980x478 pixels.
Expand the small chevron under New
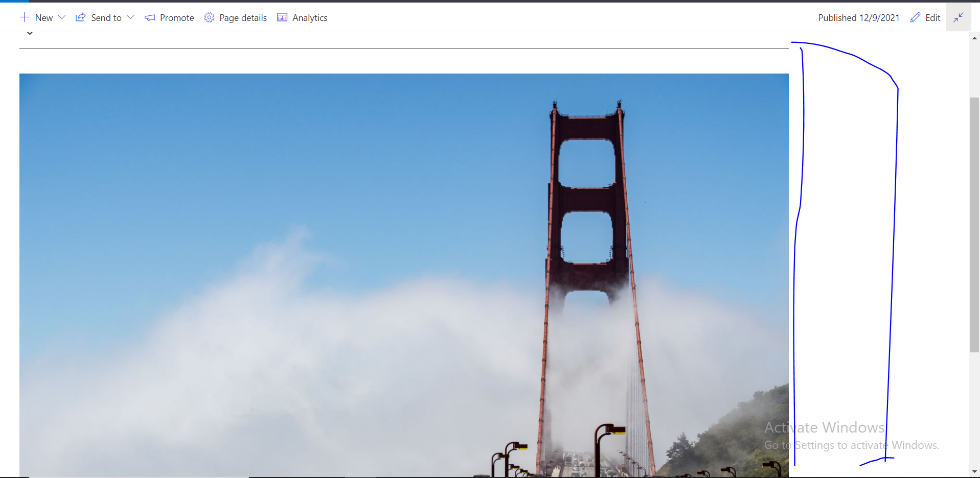(30, 33)
